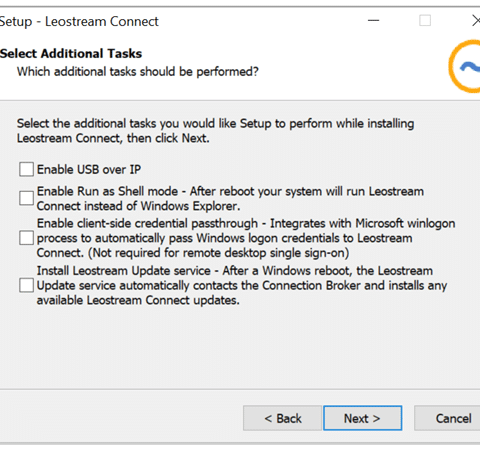
Task: Click the greyed-out maximize window icon
Action: (x=425, y=21)
